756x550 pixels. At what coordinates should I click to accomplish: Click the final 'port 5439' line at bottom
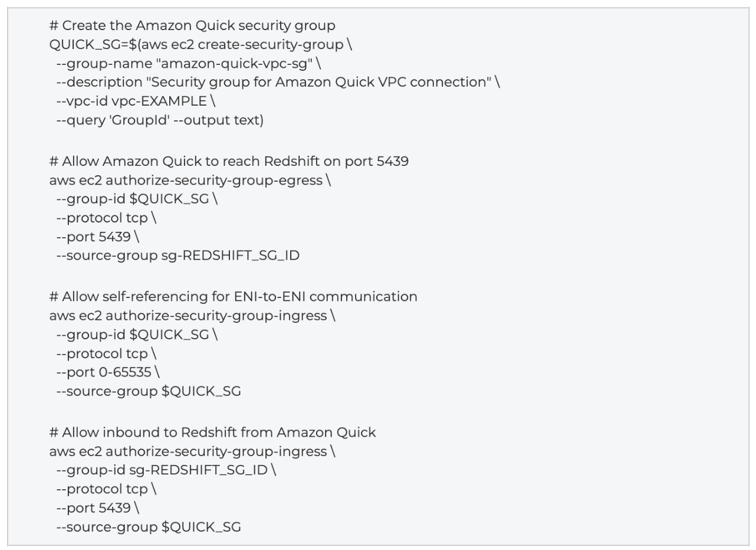point(98,508)
